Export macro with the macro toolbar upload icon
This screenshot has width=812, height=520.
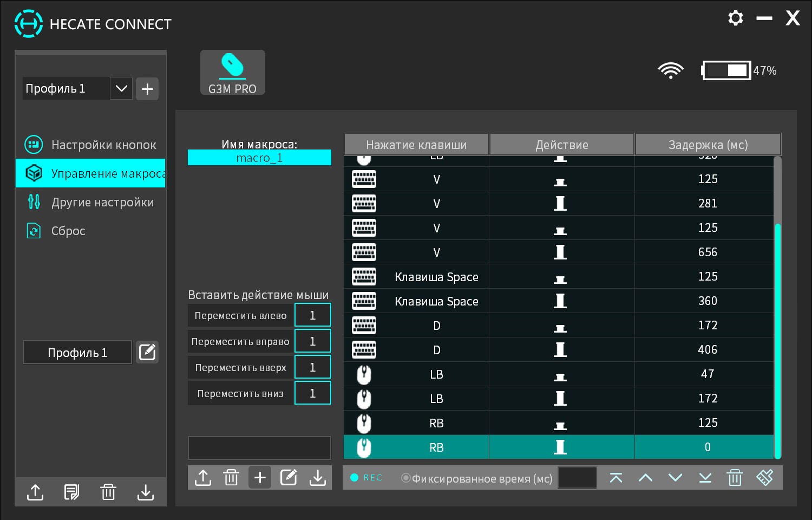coord(203,477)
